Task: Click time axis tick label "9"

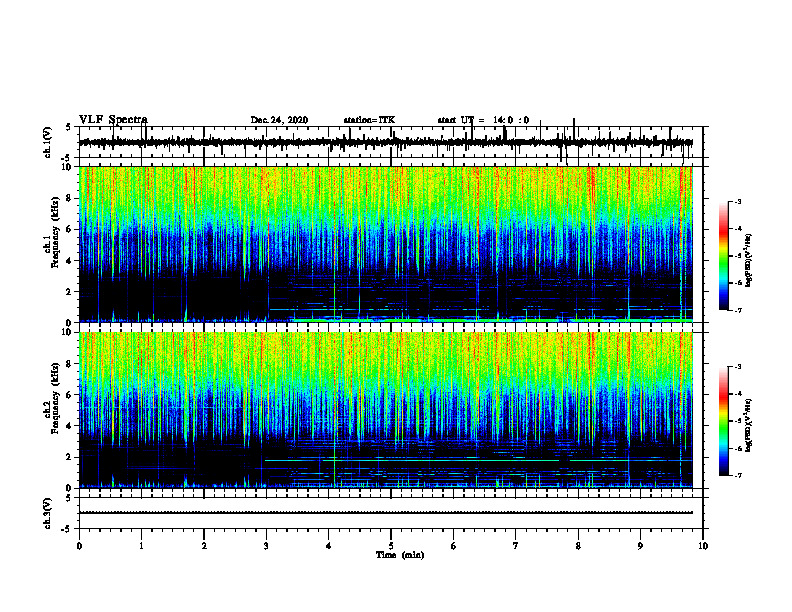Action: point(640,546)
